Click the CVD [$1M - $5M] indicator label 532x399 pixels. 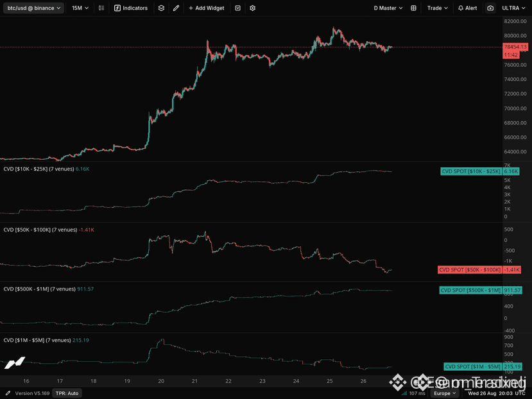coord(37,340)
